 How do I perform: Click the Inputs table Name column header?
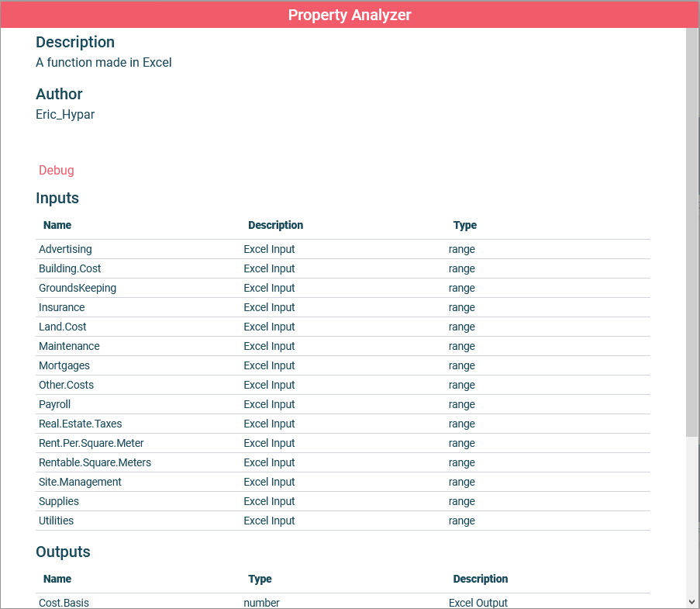pyautogui.click(x=57, y=225)
